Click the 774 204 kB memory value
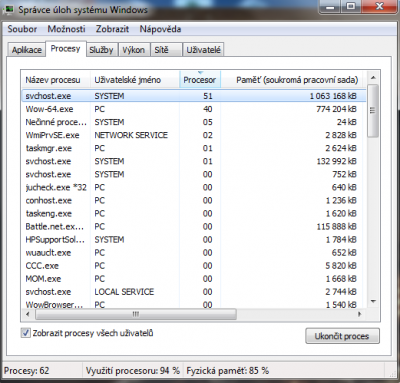400x383 pixels. [336, 109]
